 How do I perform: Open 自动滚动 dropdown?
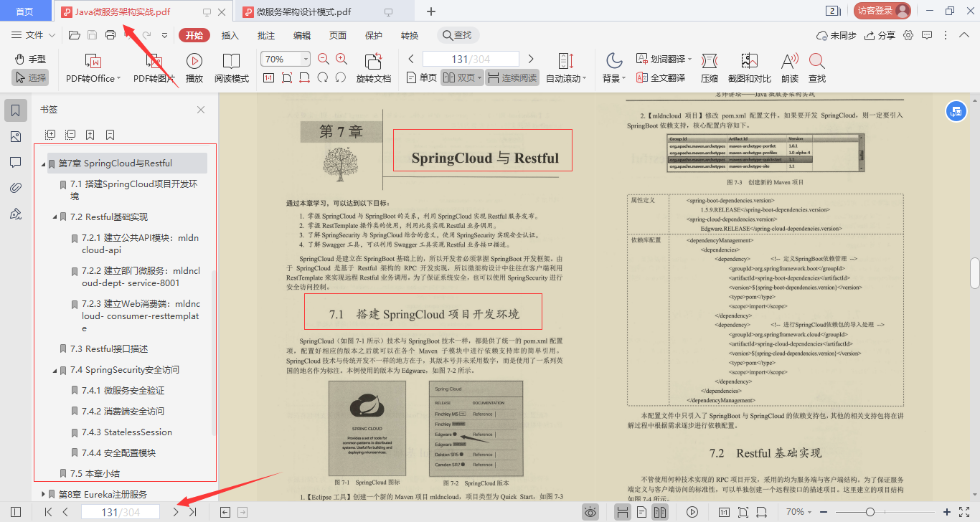pyautogui.click(x=566, y=69)
